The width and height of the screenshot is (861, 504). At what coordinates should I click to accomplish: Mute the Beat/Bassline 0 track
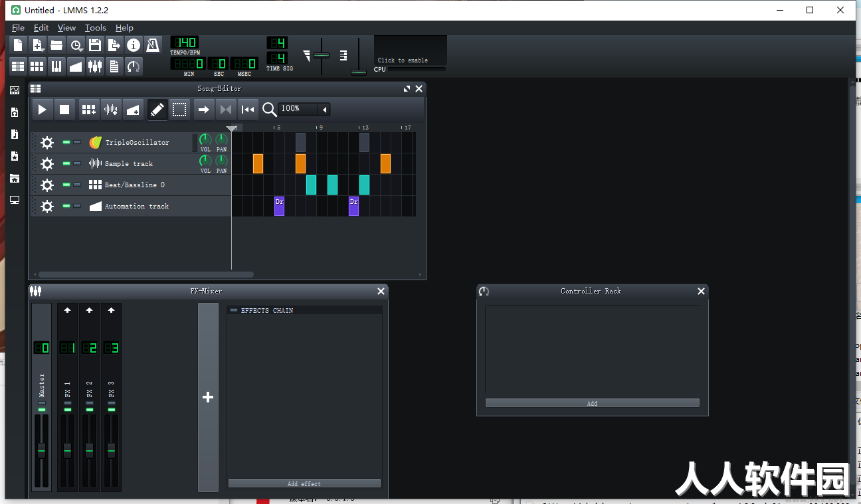pyautogui.click(x=66, y=185)
